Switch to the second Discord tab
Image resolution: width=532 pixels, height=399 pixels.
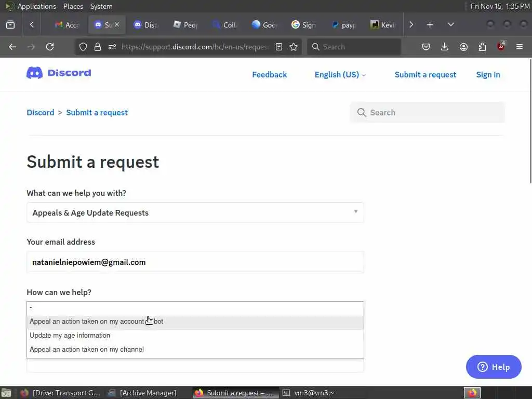point(146,25)
